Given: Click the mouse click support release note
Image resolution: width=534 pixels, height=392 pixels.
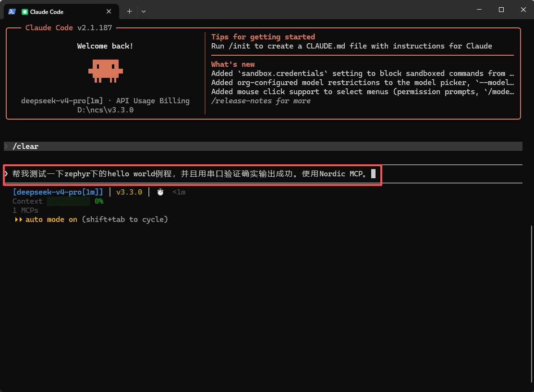Looking at the screenshot, I should 363,92.
